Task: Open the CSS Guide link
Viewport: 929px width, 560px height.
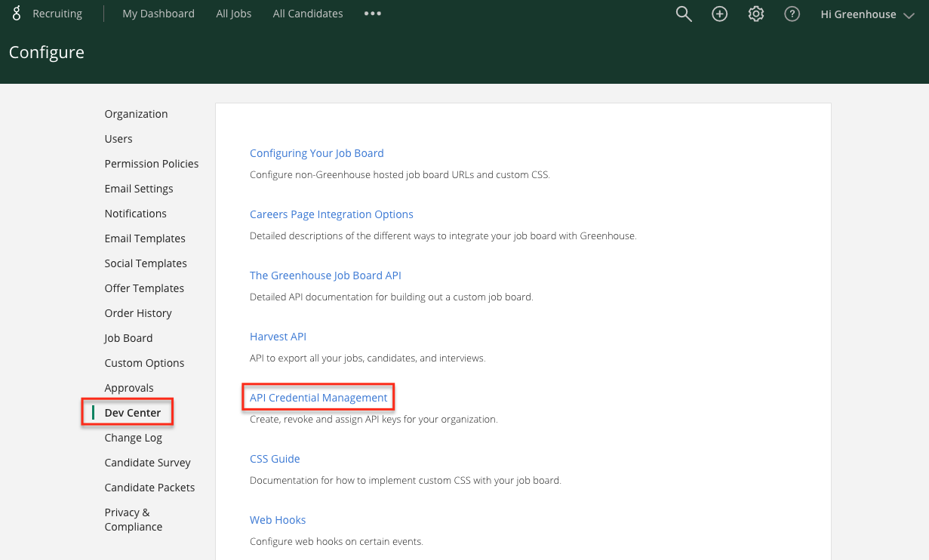Action: pos(275,459)
